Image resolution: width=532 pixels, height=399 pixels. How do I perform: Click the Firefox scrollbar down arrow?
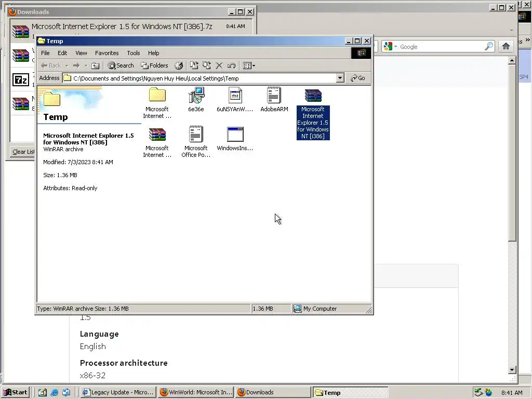coord(512,370)
